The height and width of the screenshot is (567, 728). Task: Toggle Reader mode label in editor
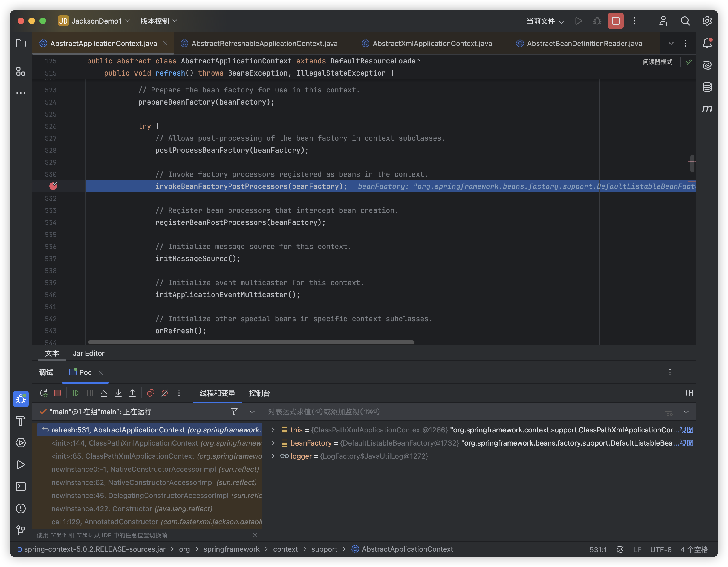click(657, 62)
